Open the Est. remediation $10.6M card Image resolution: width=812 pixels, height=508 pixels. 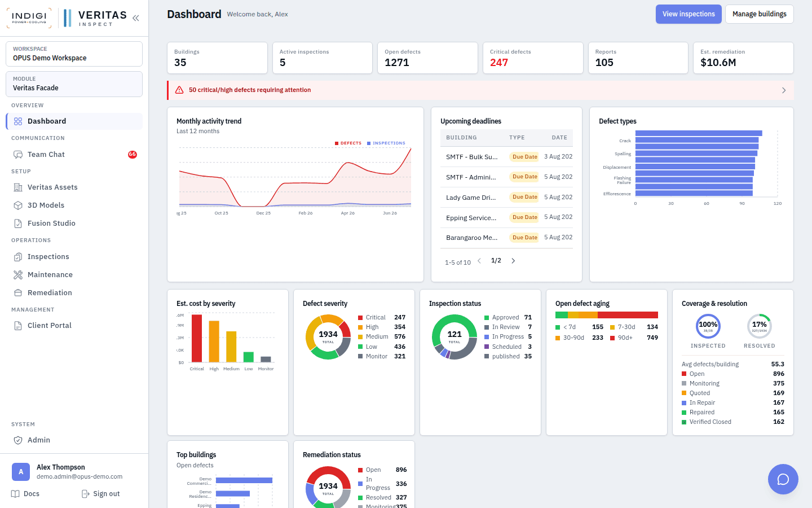click(x=743, y=58)
